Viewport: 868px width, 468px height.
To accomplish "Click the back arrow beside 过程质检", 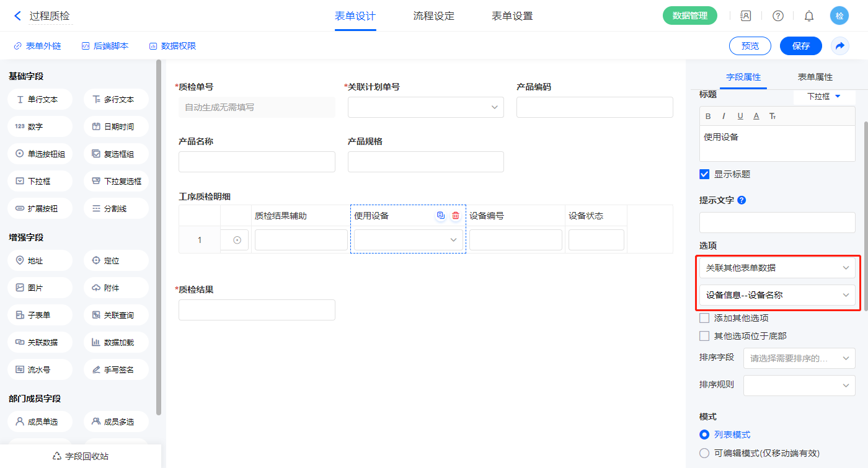I will 17,16.
